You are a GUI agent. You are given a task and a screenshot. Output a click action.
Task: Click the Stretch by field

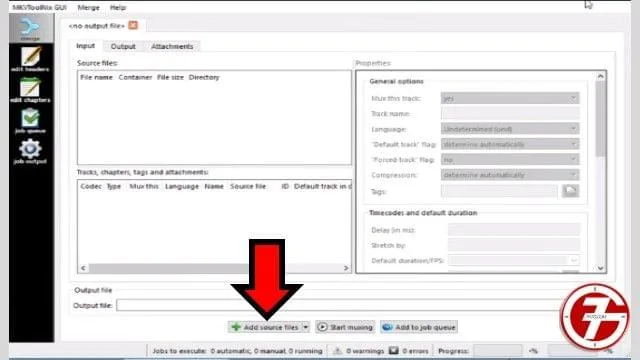514,245
